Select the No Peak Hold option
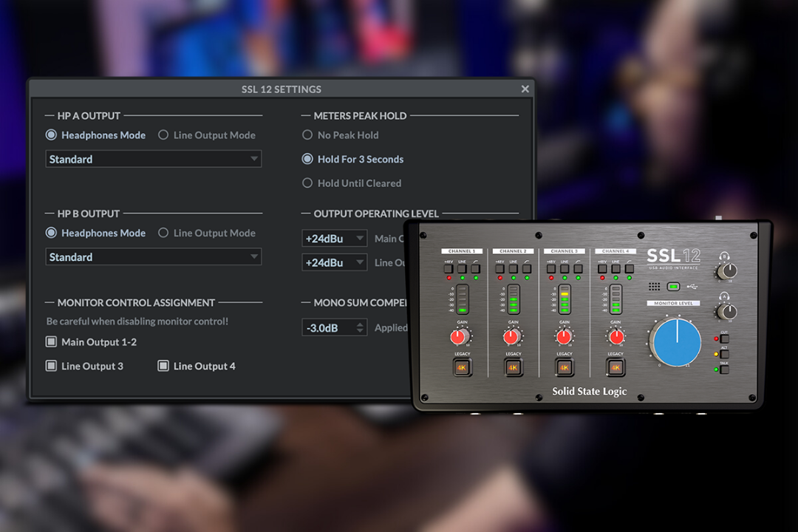 (307, 135)
